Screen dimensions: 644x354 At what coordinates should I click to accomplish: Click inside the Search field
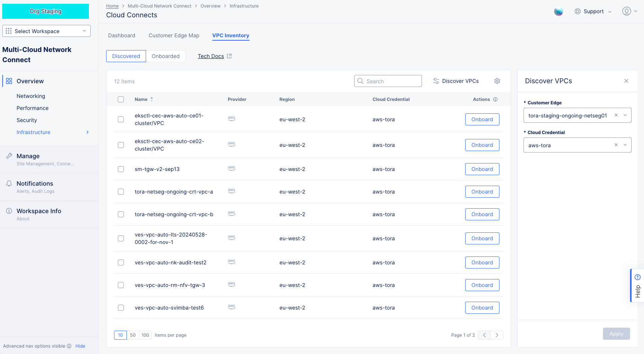tap(388, 81)
